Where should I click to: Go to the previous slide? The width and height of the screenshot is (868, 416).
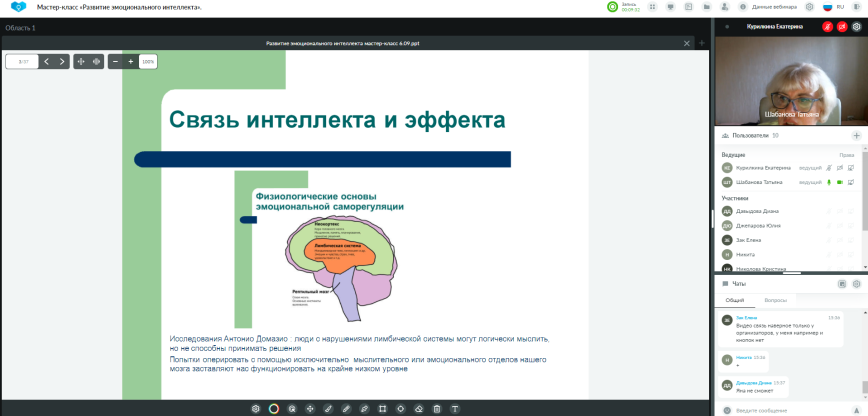click(46, 61)
